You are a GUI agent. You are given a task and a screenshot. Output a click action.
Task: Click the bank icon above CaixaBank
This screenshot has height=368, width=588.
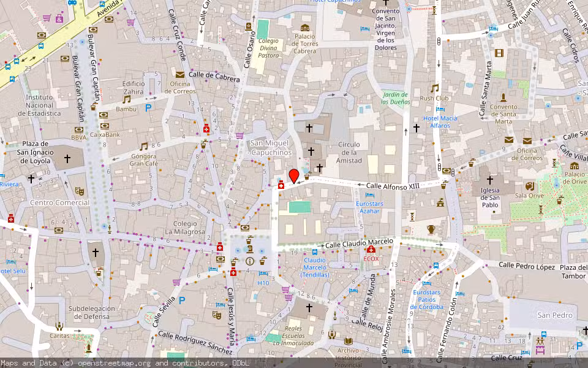pyautogui.click(x=105, y=126)
